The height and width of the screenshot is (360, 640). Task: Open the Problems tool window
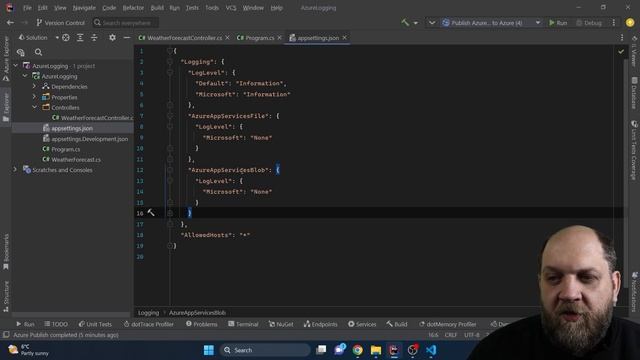click(202, 324)
